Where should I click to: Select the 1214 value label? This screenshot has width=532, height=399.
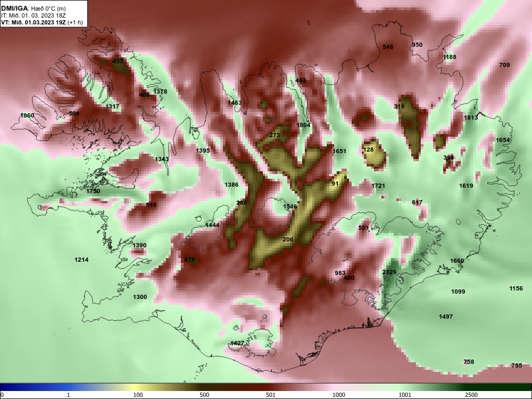[81, 260]
